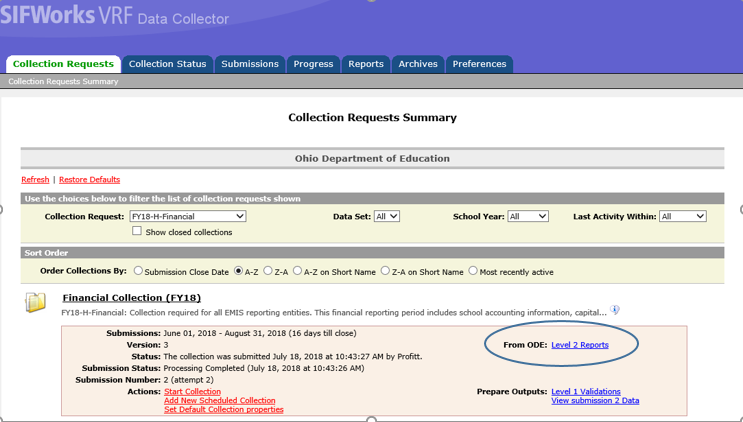Open the School Year dropdown

point(528,216)
